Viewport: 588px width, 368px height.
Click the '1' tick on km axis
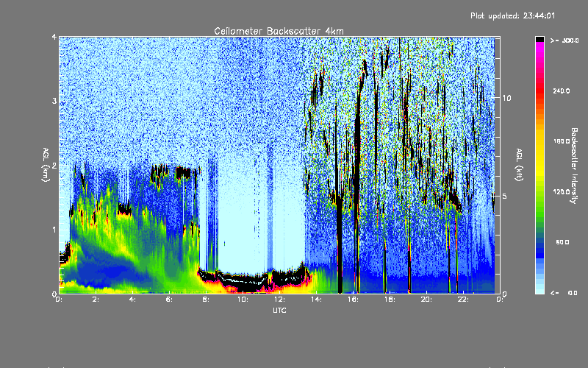[x=54, y=230]
